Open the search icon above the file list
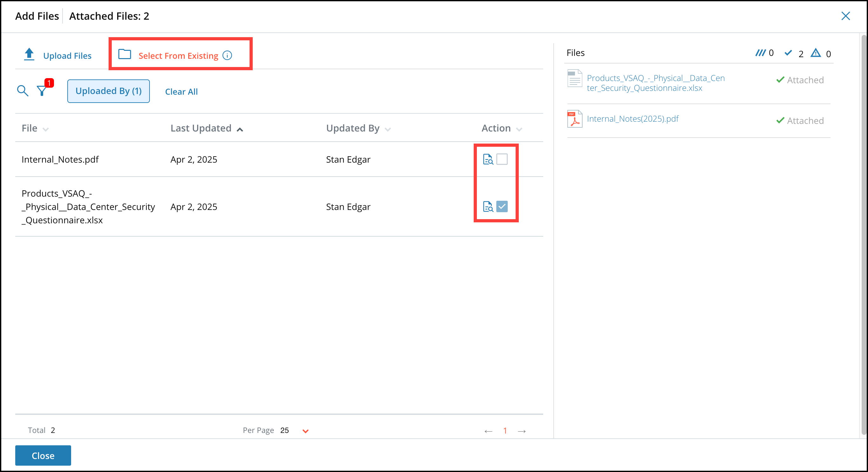 (22, 90)
